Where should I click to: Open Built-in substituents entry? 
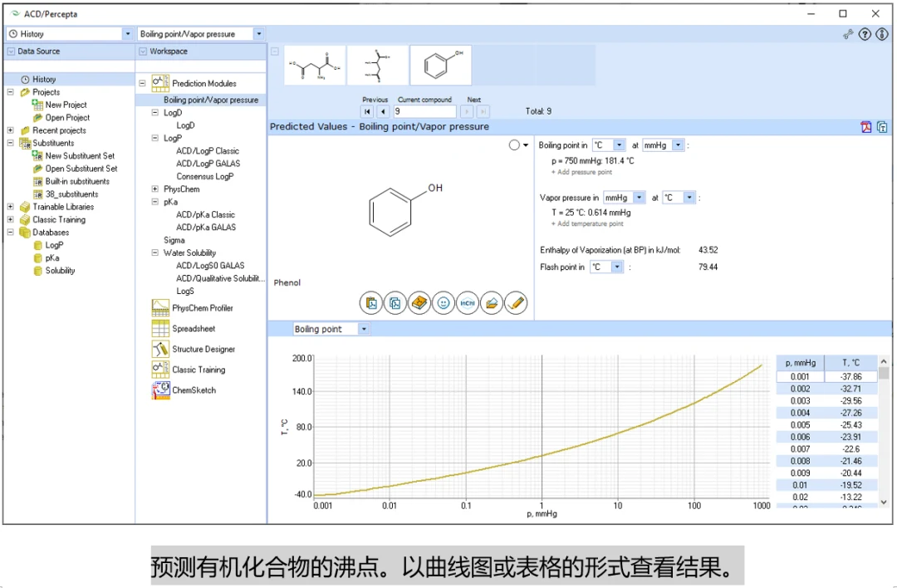(x=77, y=181)
